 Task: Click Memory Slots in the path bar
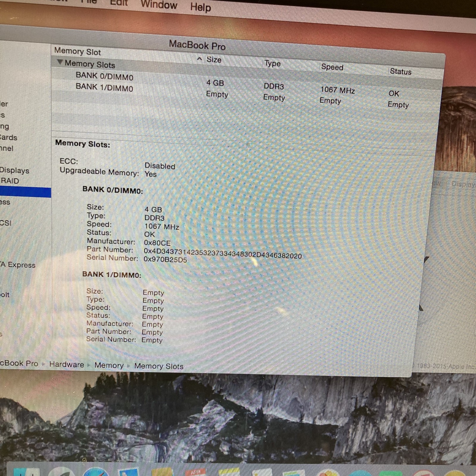(x=159, y=366)
